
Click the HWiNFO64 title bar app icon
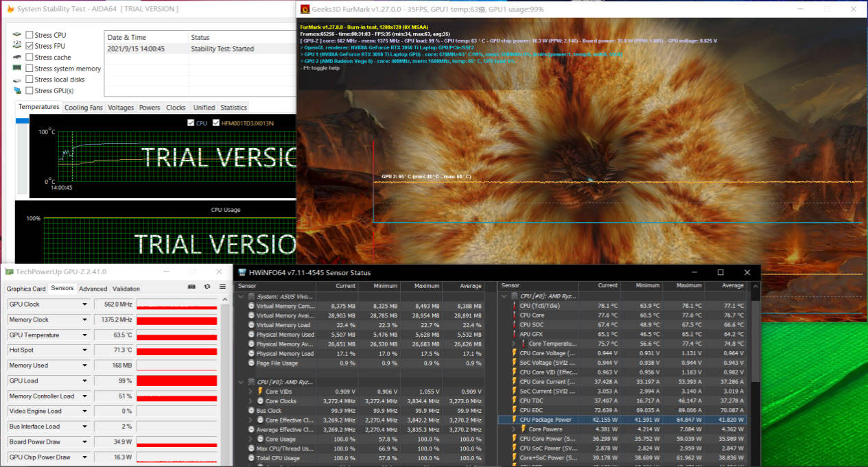[241, 272]
